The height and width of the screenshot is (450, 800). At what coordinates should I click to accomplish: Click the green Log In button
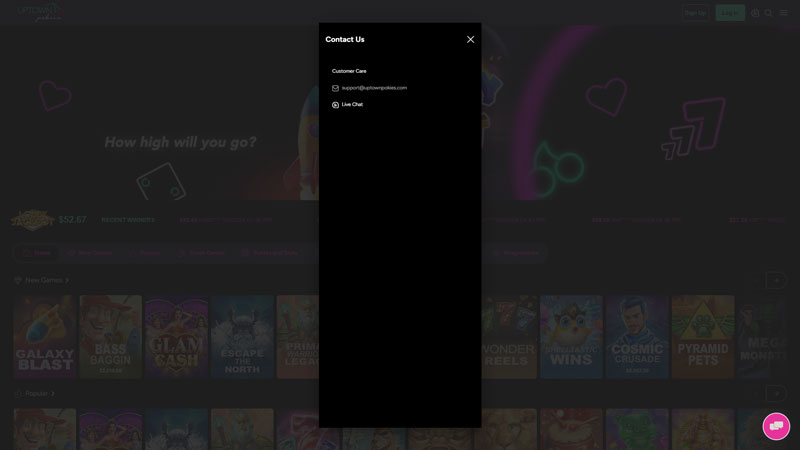(x=730, y=13)
